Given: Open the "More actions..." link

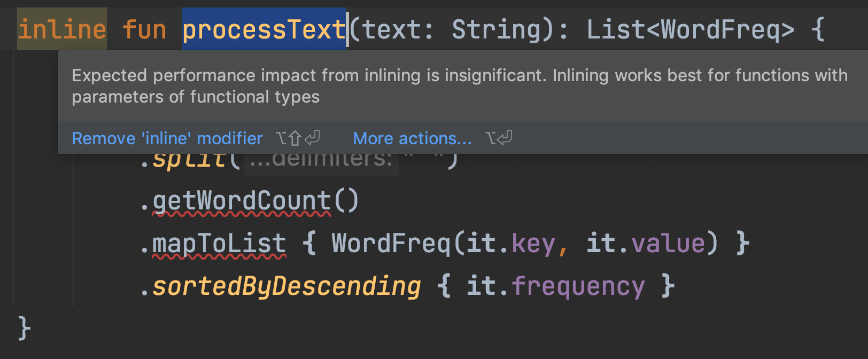Looking at the screenshot, I should [x=412, y=138].
